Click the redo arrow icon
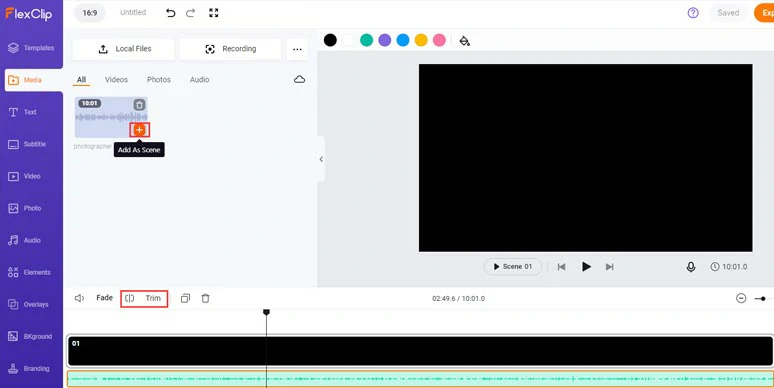 [191, 13]
